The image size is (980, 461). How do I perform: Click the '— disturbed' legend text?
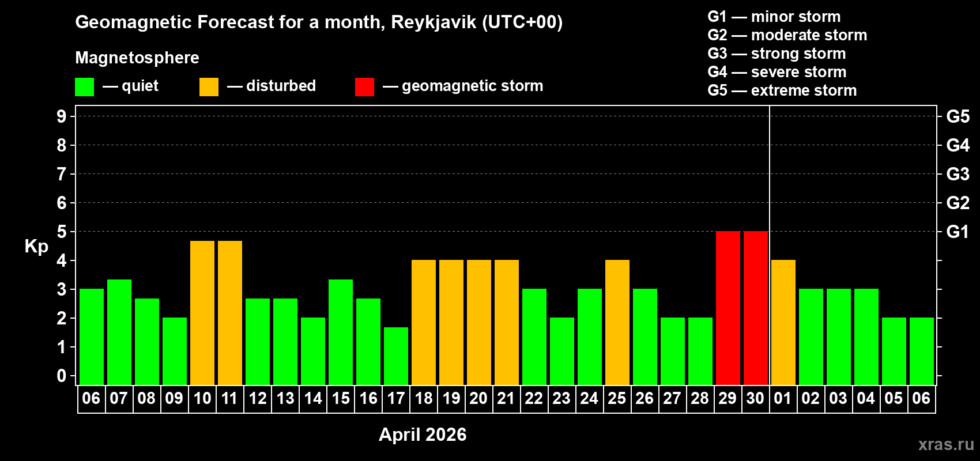pos(272,86)
